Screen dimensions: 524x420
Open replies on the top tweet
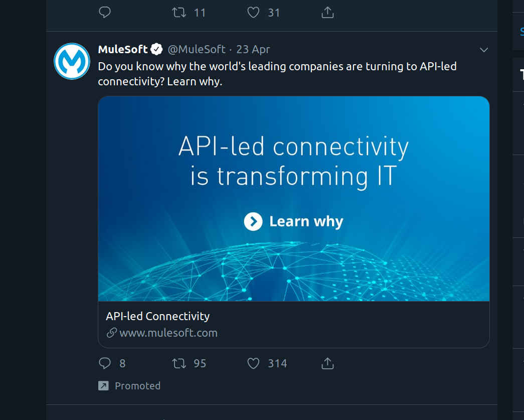pyautogui.click(x=105, y=12)
